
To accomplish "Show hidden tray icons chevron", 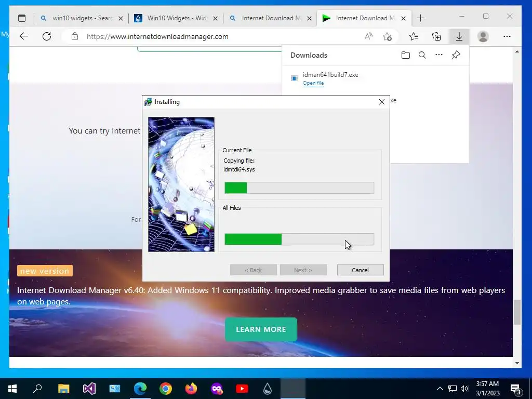I will (440, 389).
